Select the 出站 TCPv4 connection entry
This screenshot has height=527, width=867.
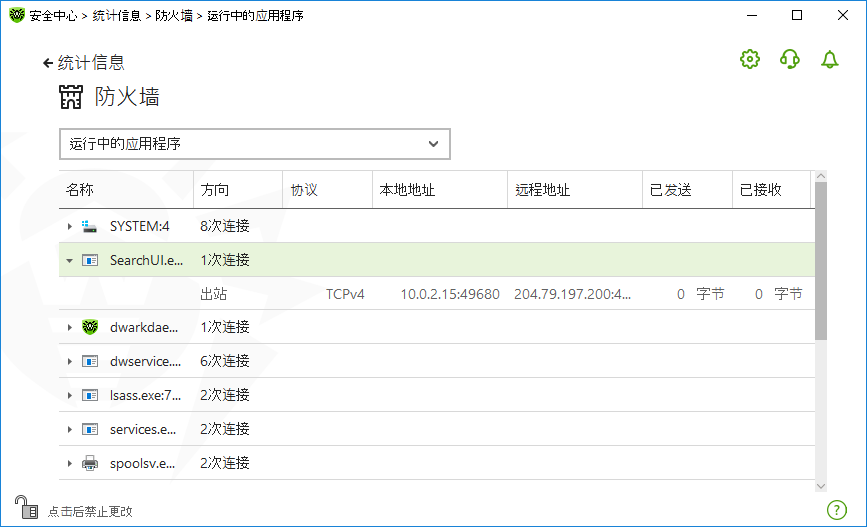tap(437, 294)
